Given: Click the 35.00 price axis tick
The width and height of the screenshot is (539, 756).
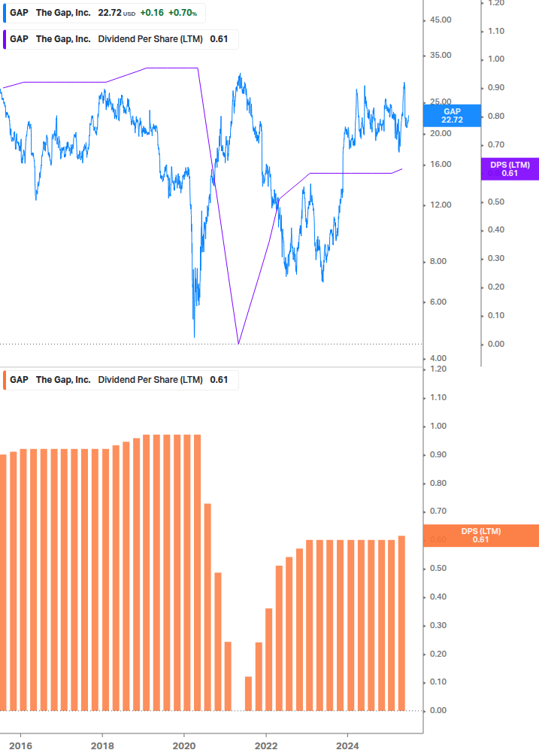Looking at the screenshot, I should coord(441,55).
